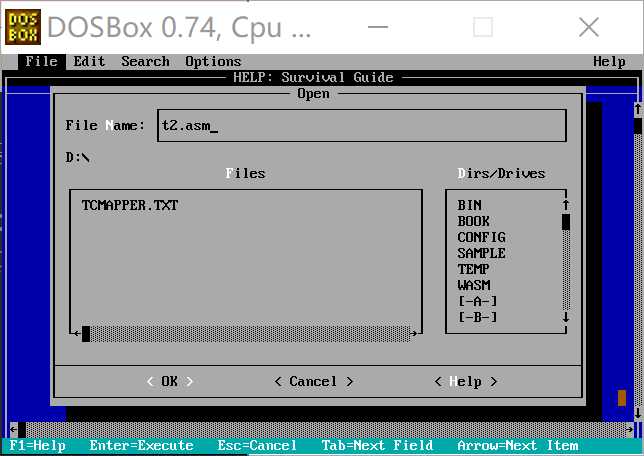Click Dirs/Drives list scroll up arrow

566,205
